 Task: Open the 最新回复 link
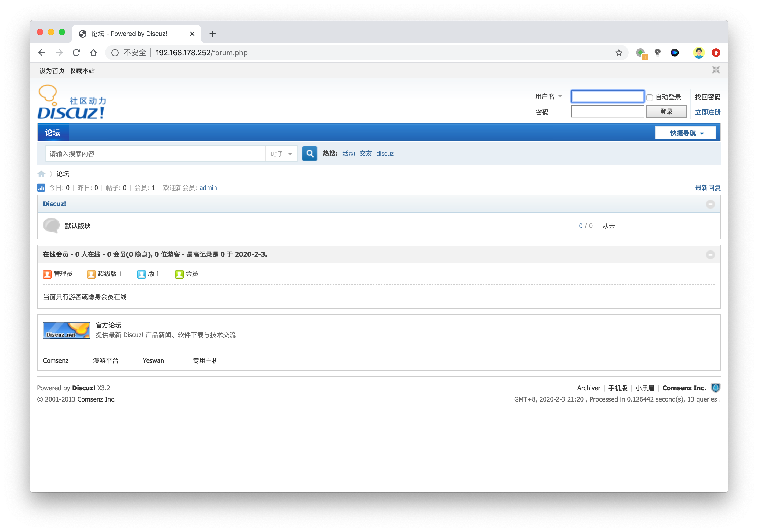[x=708, y=188]
